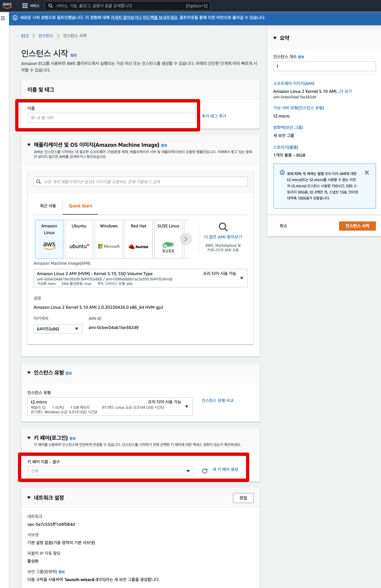
Task: Click 더 많은 AMI 찾아보기 link
Action: tap(223, 237)
